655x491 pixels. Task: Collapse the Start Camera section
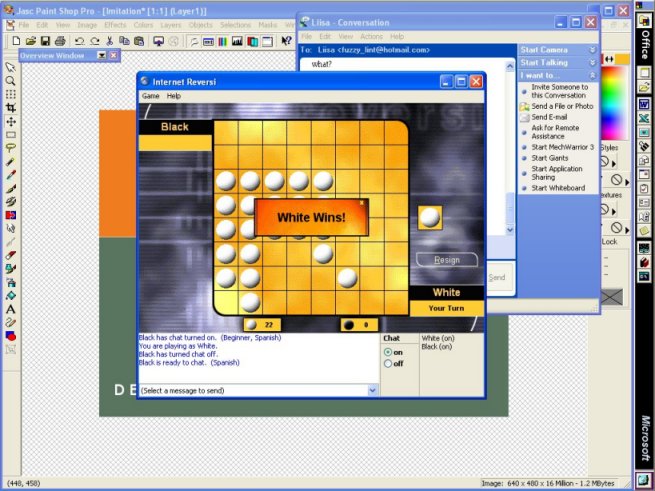(x=592, y=50)
